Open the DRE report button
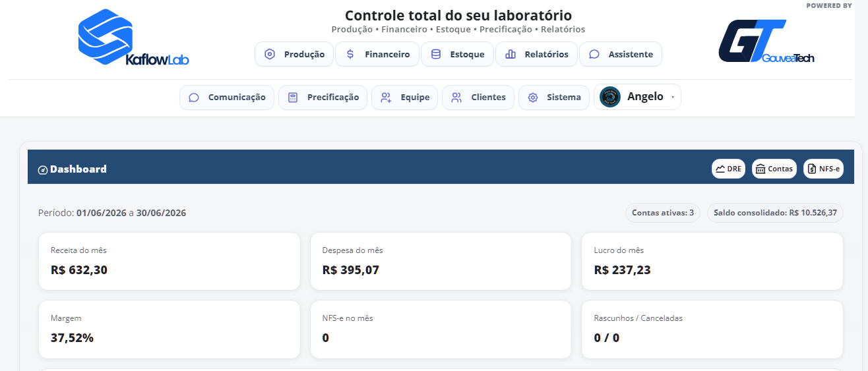 tap(728, 169)
